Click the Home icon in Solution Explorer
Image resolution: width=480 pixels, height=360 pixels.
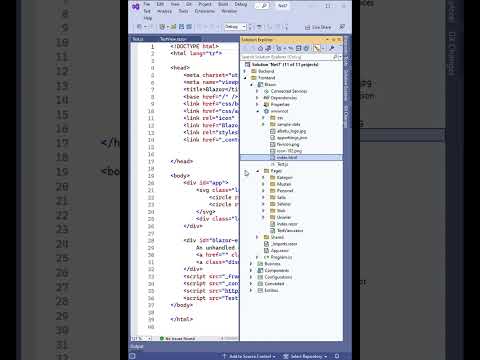click(260, 49)
